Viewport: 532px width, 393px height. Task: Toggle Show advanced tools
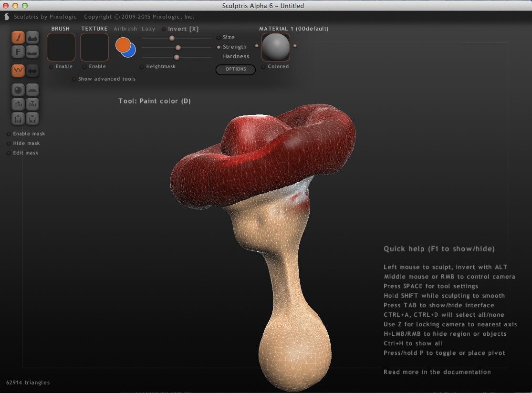(74, 79)
